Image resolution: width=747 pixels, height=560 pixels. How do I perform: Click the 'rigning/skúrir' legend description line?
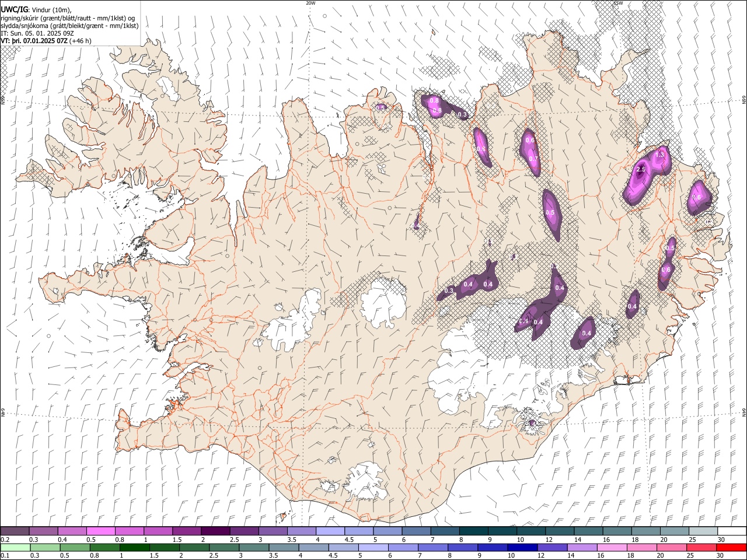coord(68,18)
